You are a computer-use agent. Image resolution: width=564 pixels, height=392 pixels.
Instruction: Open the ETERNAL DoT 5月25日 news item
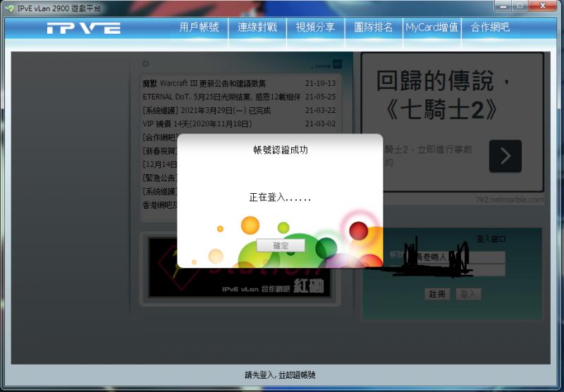click(221, 97)
